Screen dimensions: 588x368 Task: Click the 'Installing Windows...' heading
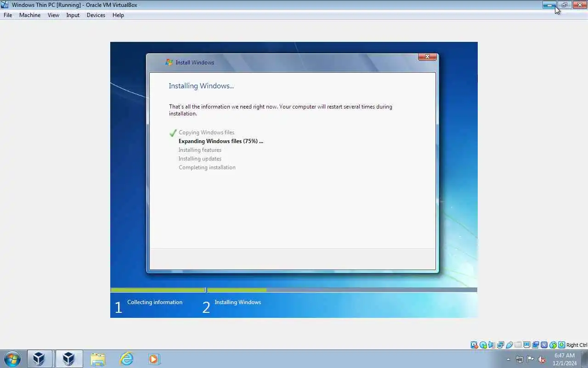[201, 86]
